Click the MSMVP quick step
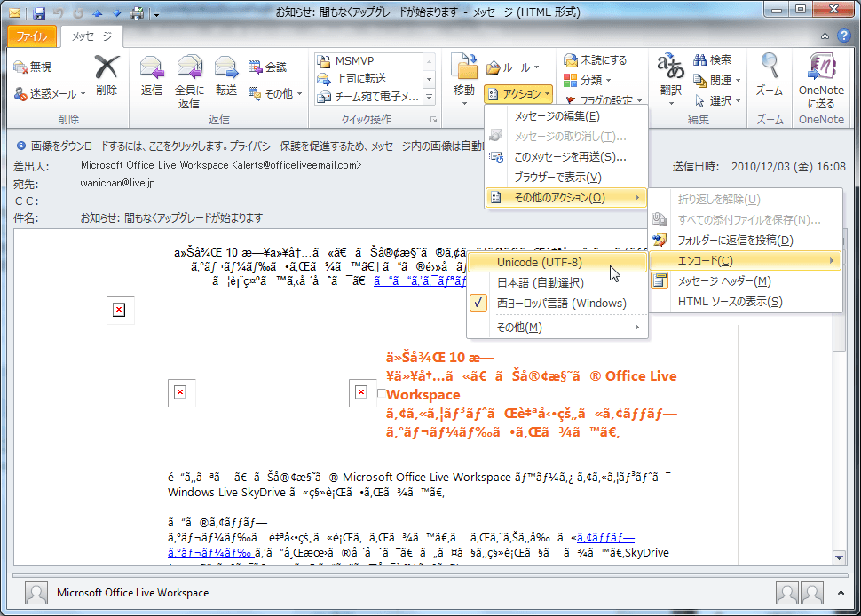The height and width of the screenshot is (616, 861). [369, 61]
